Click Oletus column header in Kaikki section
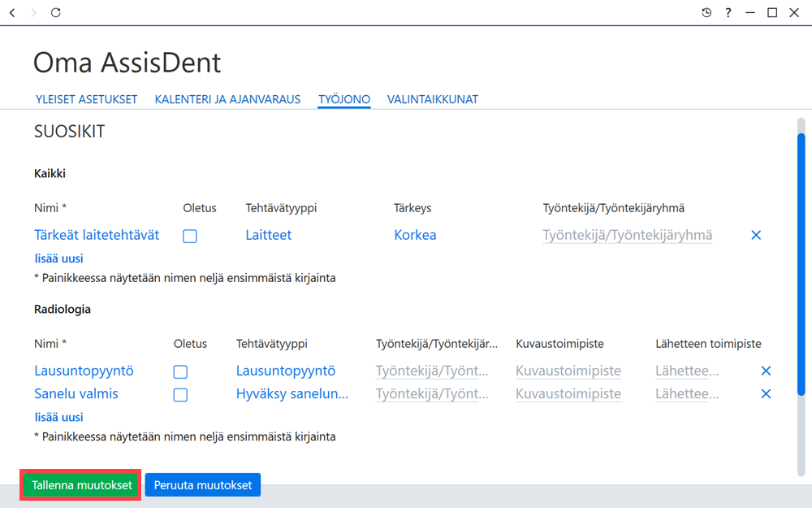The height and width of the screenshot is (508, 812). click(x=200, y=208)
